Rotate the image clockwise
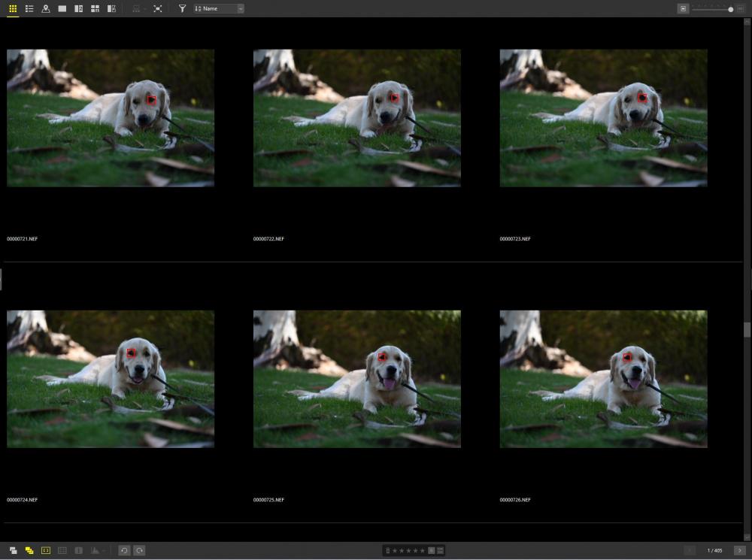Image resolution: width=752 pixels, height=560 pixels. 140,550
